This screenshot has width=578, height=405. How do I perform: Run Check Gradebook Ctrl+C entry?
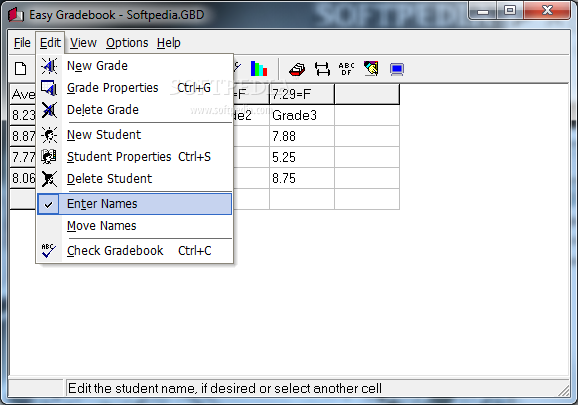click(135, 251)
